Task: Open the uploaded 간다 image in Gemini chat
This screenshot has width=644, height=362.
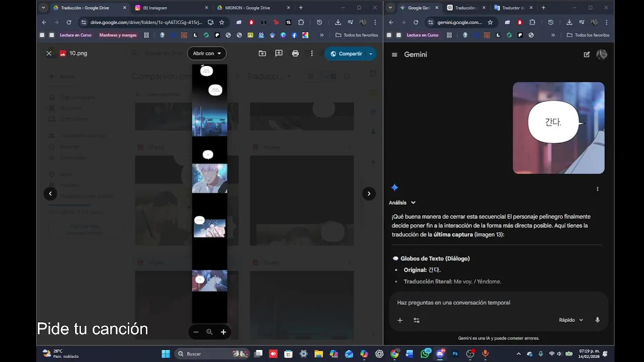Action: [558, 128]
